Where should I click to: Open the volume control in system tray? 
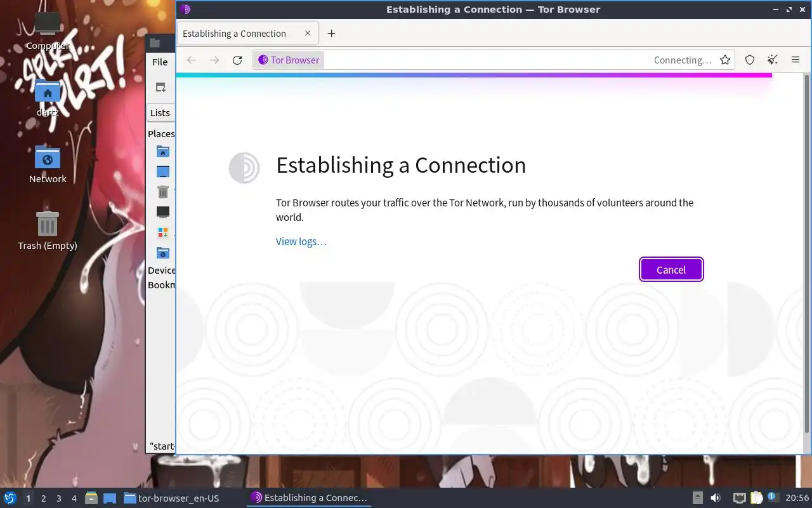tap(716, 498)
